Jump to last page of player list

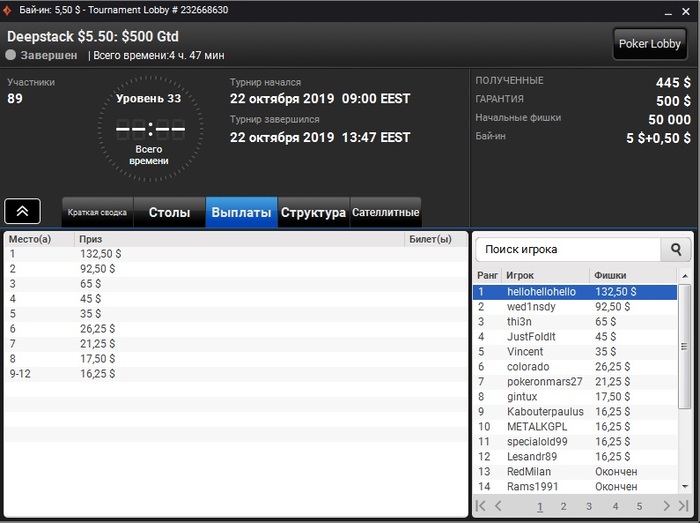pos(683,506)
